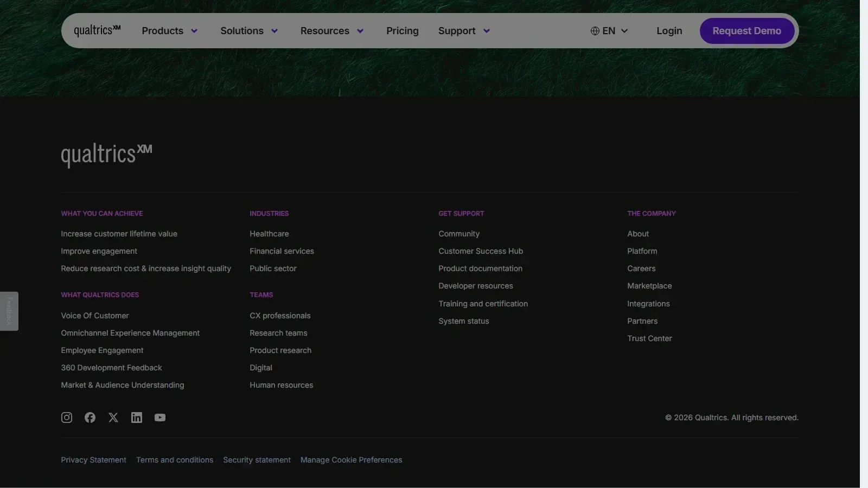The image size is (868, 488).
Task: Open Reduce research cost & increase insight quality
Action: click(x=146, y=268)
